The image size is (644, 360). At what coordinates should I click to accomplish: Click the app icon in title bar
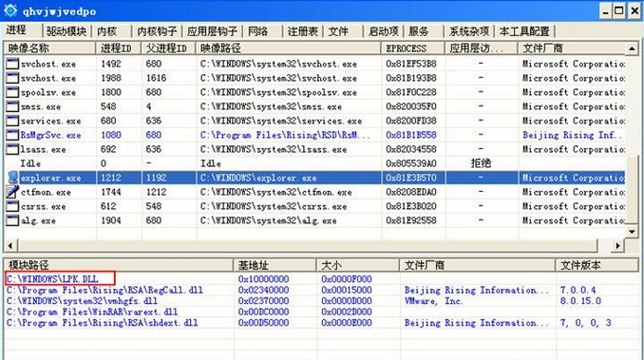pos(10,10)
